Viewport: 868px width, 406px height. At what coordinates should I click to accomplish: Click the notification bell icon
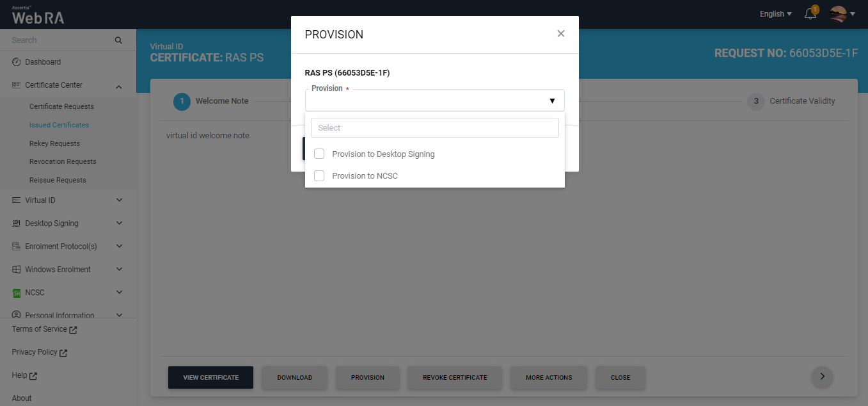click(810, 14)
